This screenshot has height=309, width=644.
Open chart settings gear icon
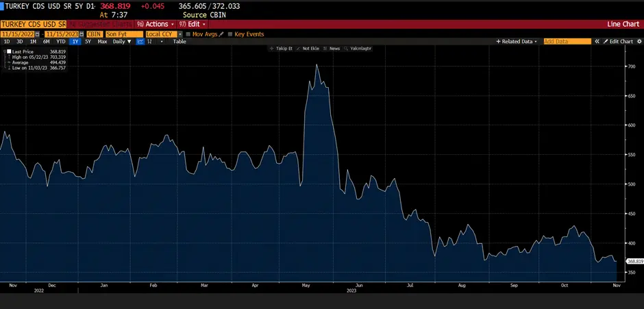[x=639, y=42]
